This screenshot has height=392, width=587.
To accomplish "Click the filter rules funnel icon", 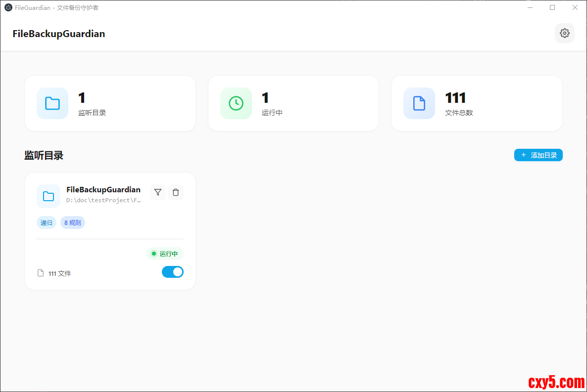I will (x=158, y=192).
